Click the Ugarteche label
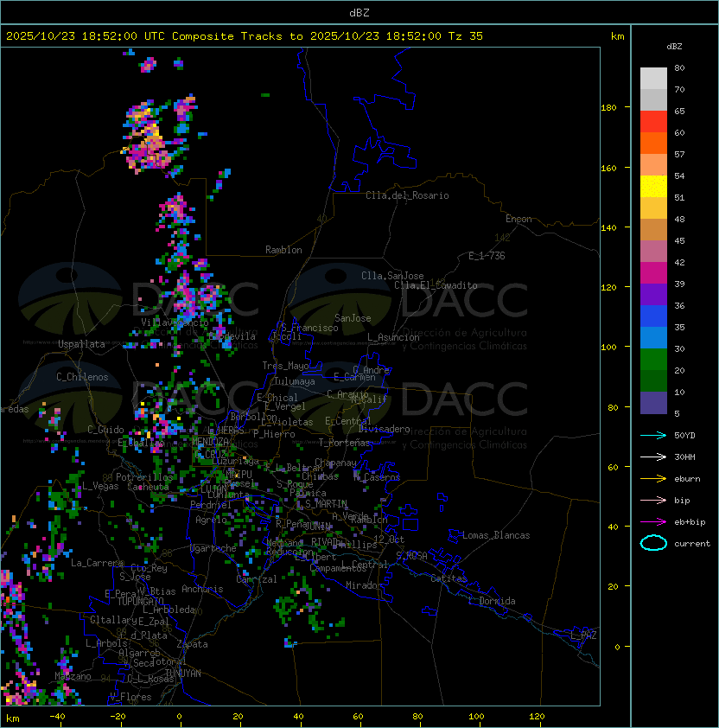 click(x=213, y=548)
